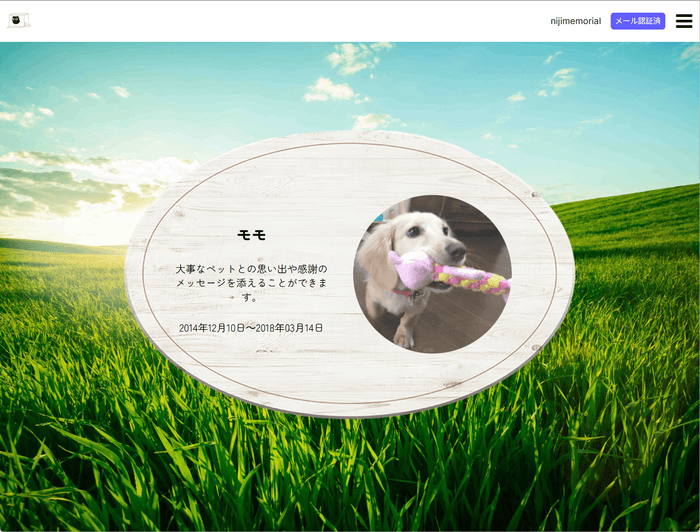The image size is (700, 532).
Task: Click the dog's front paw in photo
Action: 403,338
